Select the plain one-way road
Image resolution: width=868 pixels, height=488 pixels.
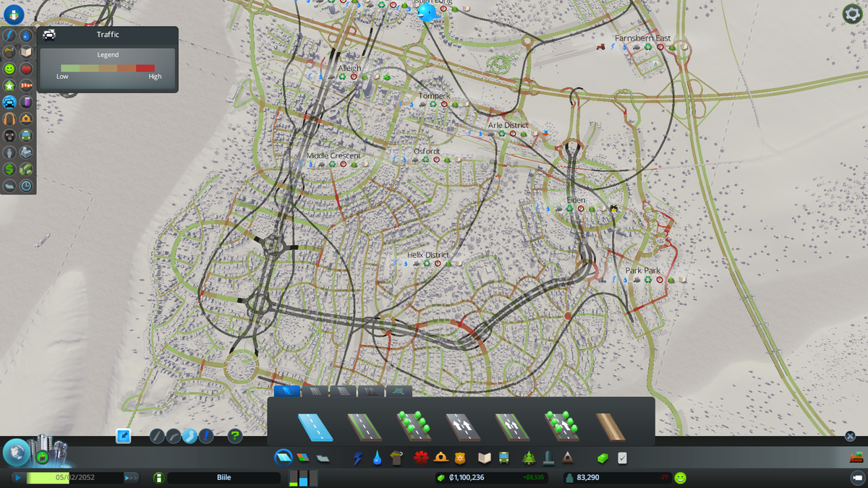(x=464, y=427)
